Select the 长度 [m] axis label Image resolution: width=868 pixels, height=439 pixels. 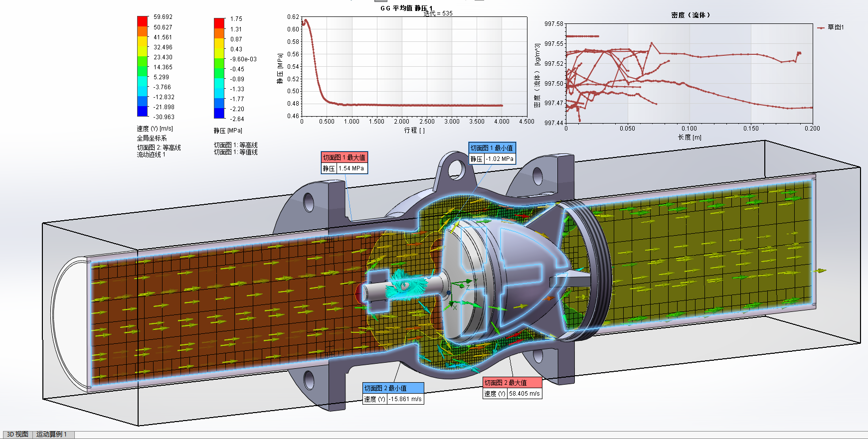pyautogui.click(x=690, y=137)
